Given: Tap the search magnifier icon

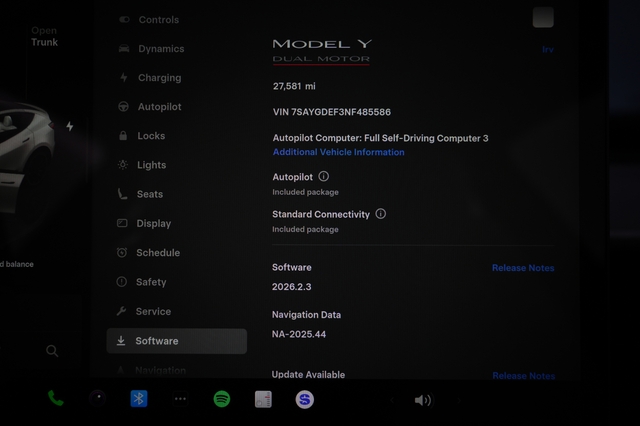Looking at the screenshot, I should (x=52, y=351).
